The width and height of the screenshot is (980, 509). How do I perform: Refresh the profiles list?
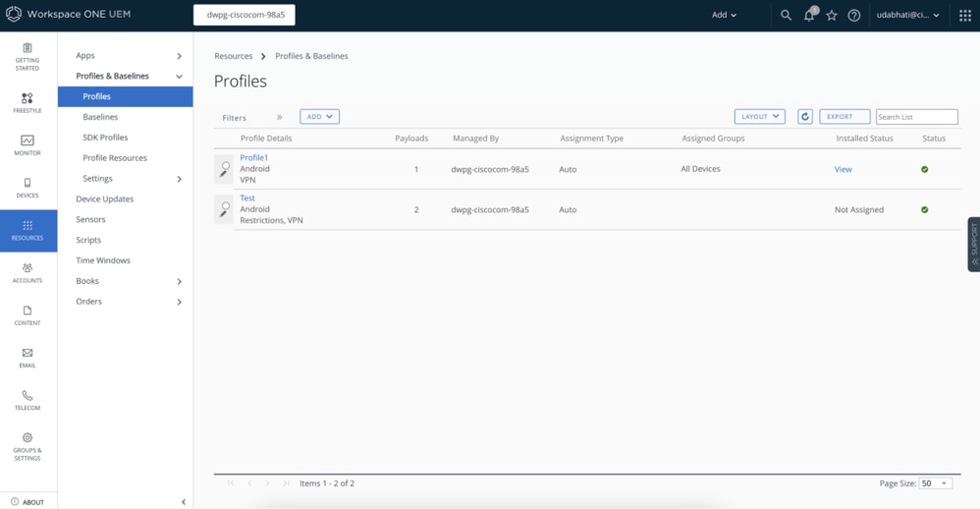point(805,116)
